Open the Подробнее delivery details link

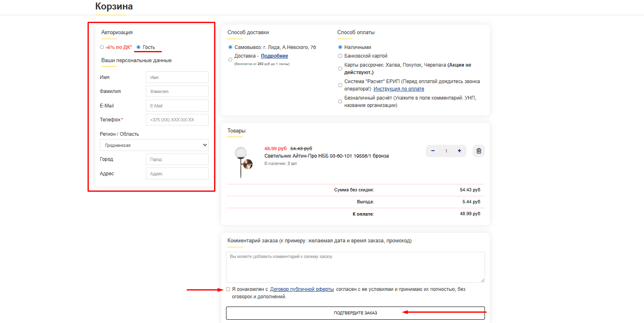[x=274, y=56]
